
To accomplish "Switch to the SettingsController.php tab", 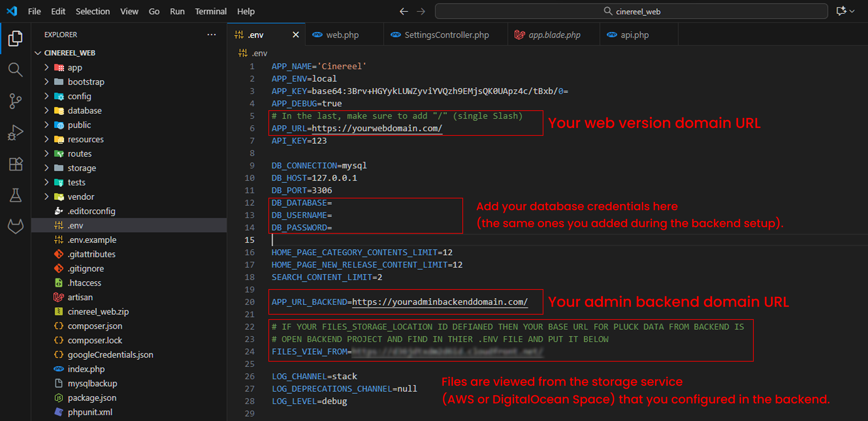I will [x=446, y=35].
